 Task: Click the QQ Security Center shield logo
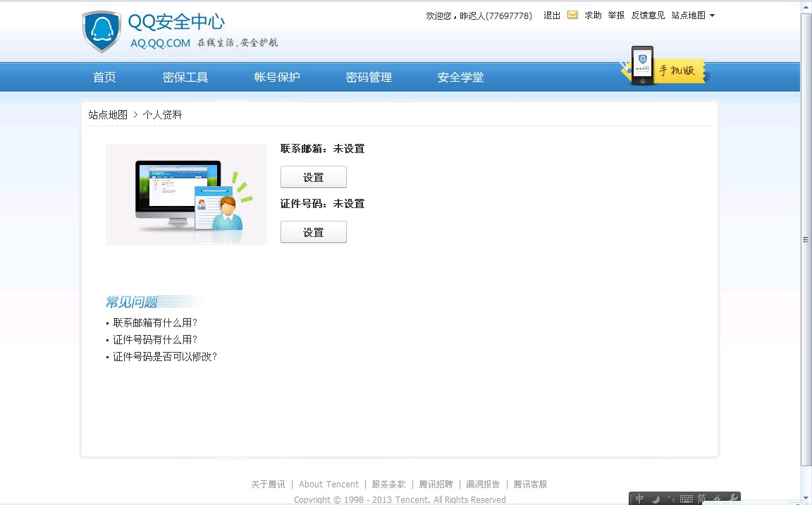coord(101,32)
